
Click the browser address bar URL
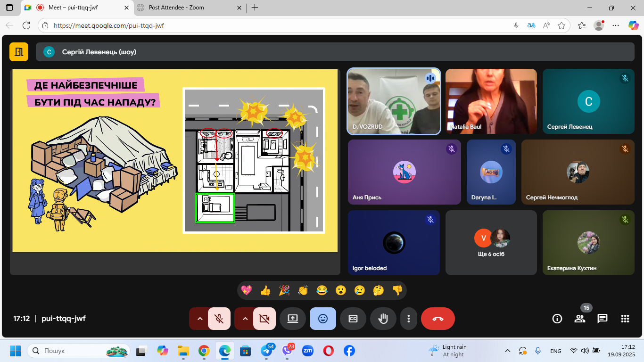pyautogui.click(x=108, y=25)
